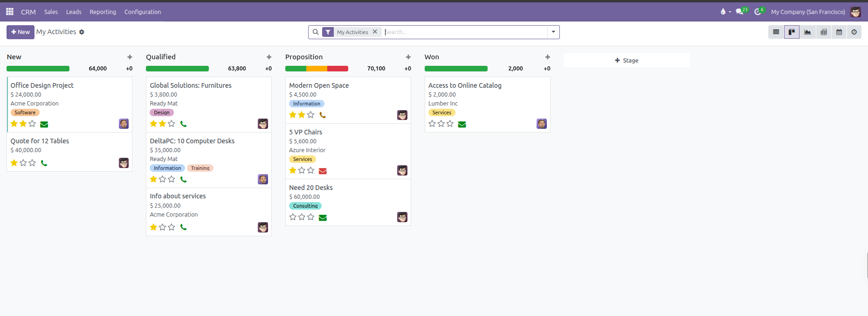Image resolution: width=868 pixels, height=316 pixels.
Task: Click the Training tag on DeltaPC card
Action: pyautogui.click(x=200, y=168)
